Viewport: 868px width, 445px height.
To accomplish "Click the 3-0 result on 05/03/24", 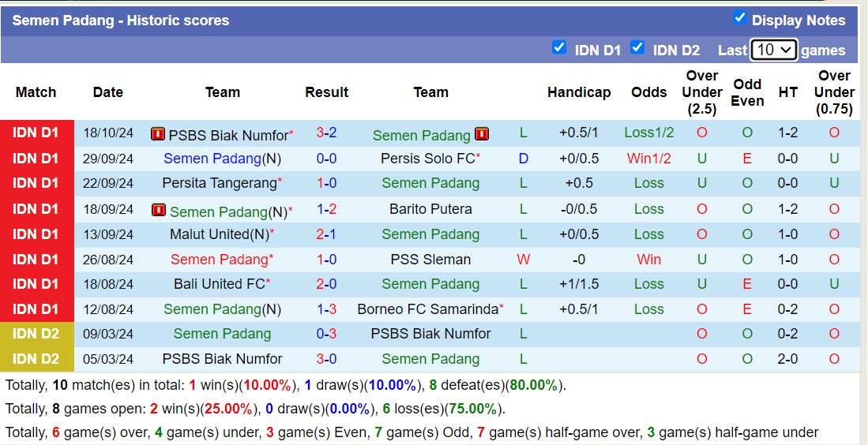I will pos(327,359).
